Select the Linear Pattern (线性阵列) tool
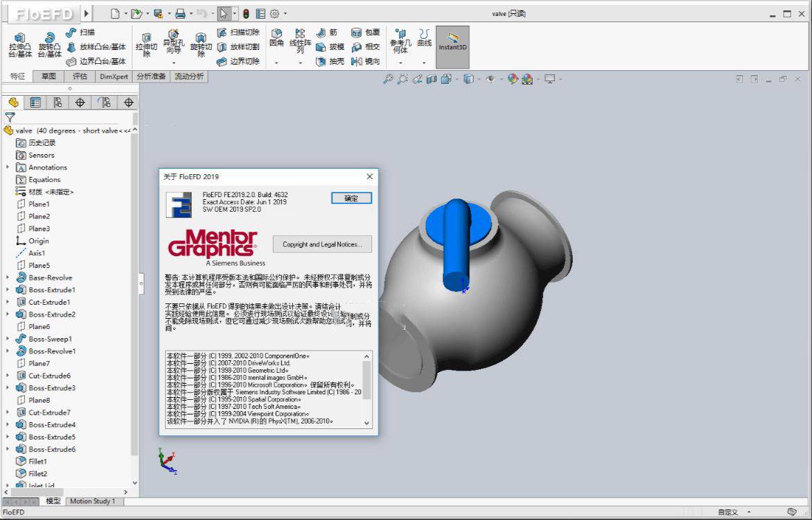Screen dimensions: 812x520 (300, 42)
